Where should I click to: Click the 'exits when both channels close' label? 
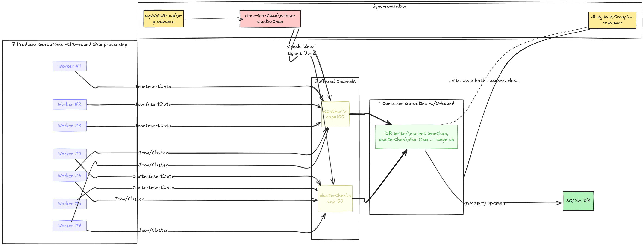click(484, 81)
